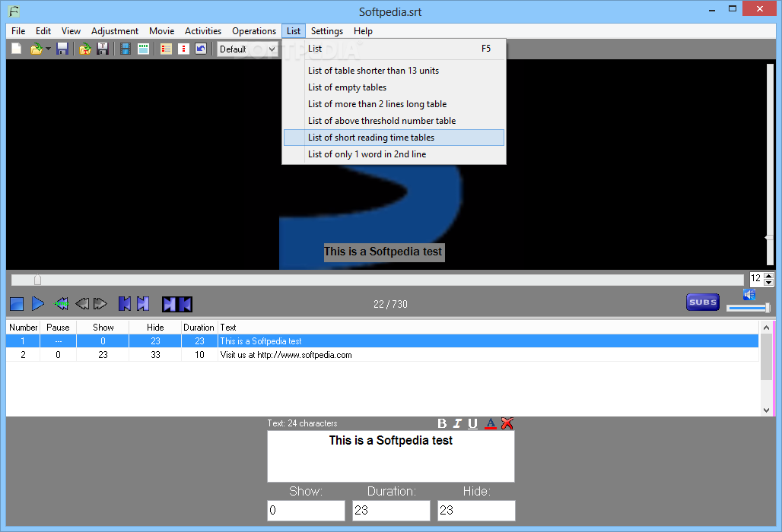Choose List of table shorter than 13 units
Image resolution: width=782 pixels, height=532 pixels.
click(x=394, y=71)
